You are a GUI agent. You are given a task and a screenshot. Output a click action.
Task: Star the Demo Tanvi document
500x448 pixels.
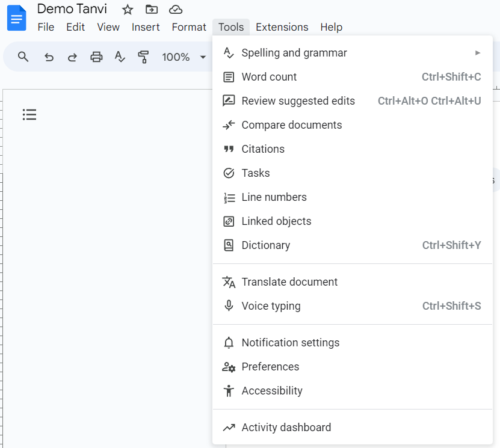point(128,10)
